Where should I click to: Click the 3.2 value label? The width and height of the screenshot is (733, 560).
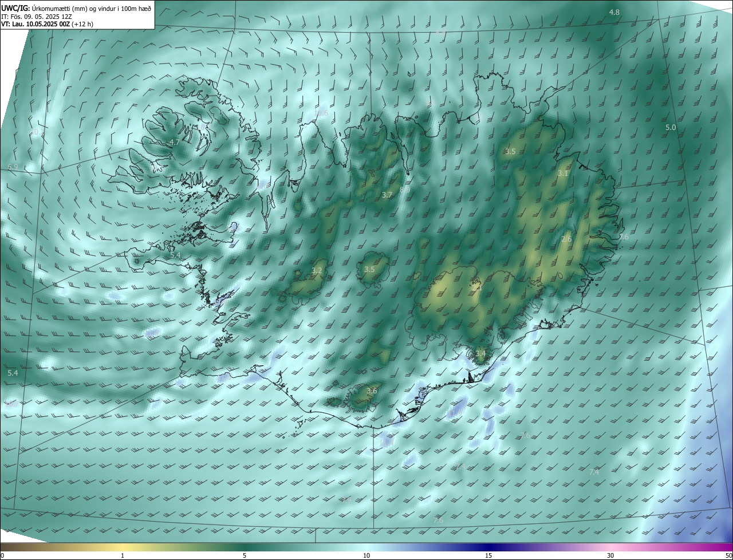(x=317, y=270)
